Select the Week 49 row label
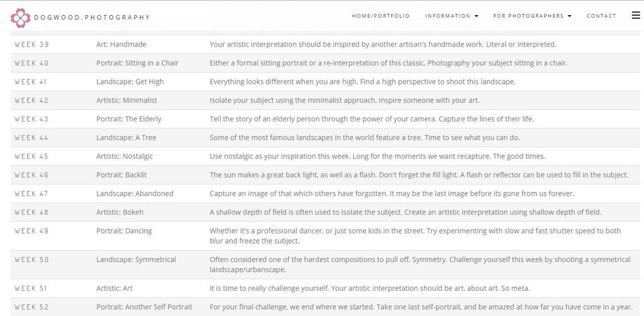Viewport: 644px width, 316px height. click(x=31, y=231)
